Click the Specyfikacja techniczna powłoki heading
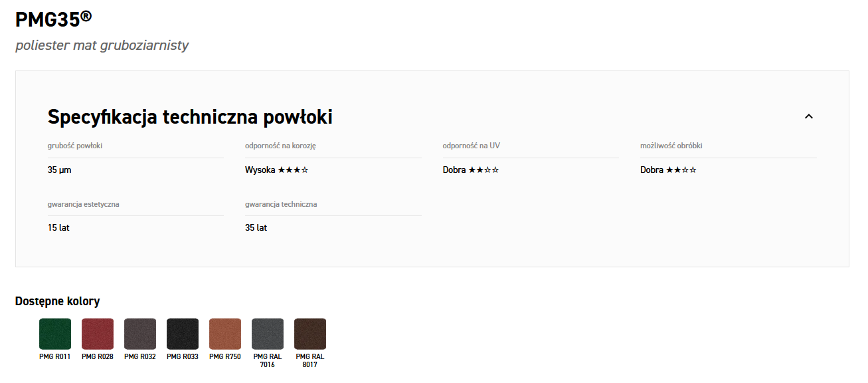The image size is (868, 383). coord(190,117)
